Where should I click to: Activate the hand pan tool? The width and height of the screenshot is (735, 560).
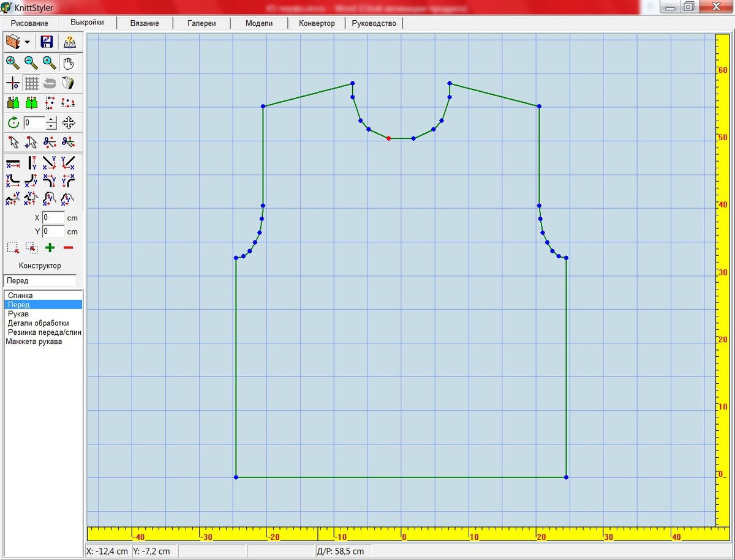coord(68,62)
